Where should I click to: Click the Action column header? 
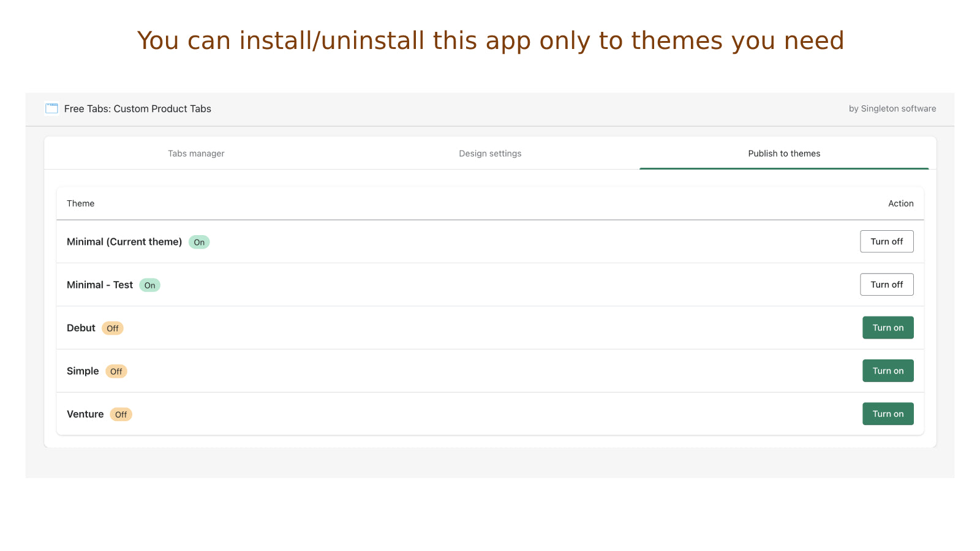click(900, 203)
